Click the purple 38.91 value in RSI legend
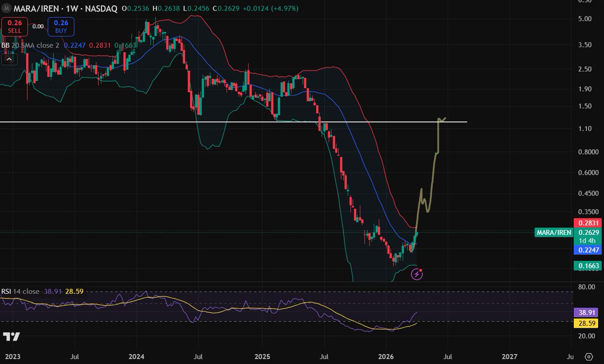The height and width of the screenshot is (364, 604). click(52, 291)
